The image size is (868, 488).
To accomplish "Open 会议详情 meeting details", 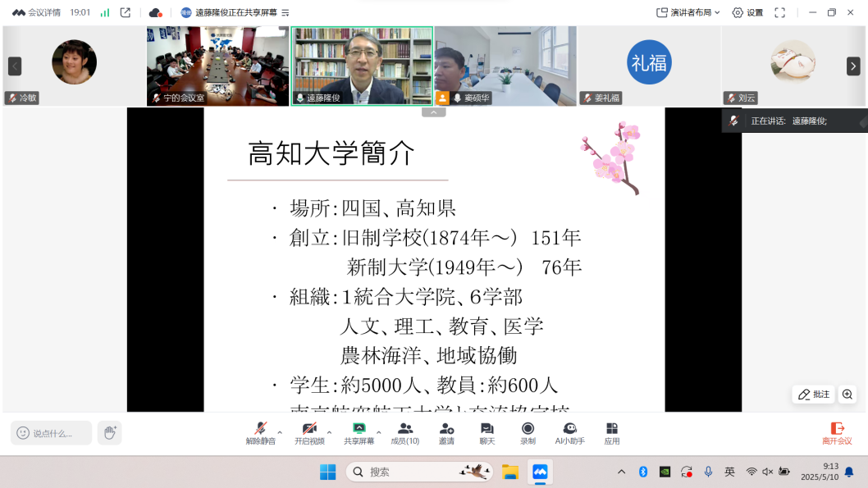I will (x=37, y=12).
